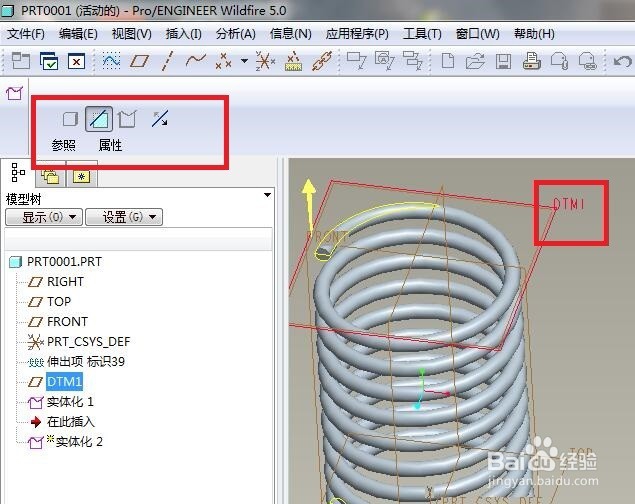Image resolution: width=635 pixels, height=504 pixels.
Task: Click the New file icon
Action: (447, 62)
